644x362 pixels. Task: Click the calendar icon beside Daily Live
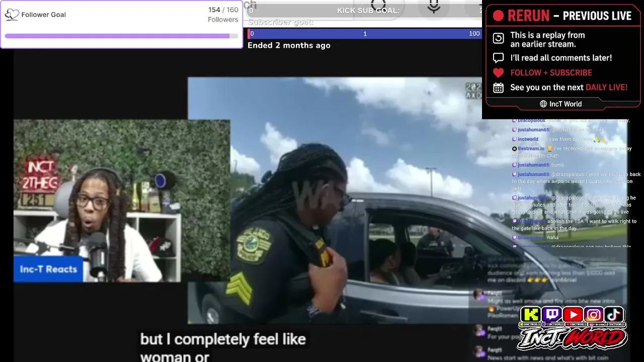tap(498, 87)
